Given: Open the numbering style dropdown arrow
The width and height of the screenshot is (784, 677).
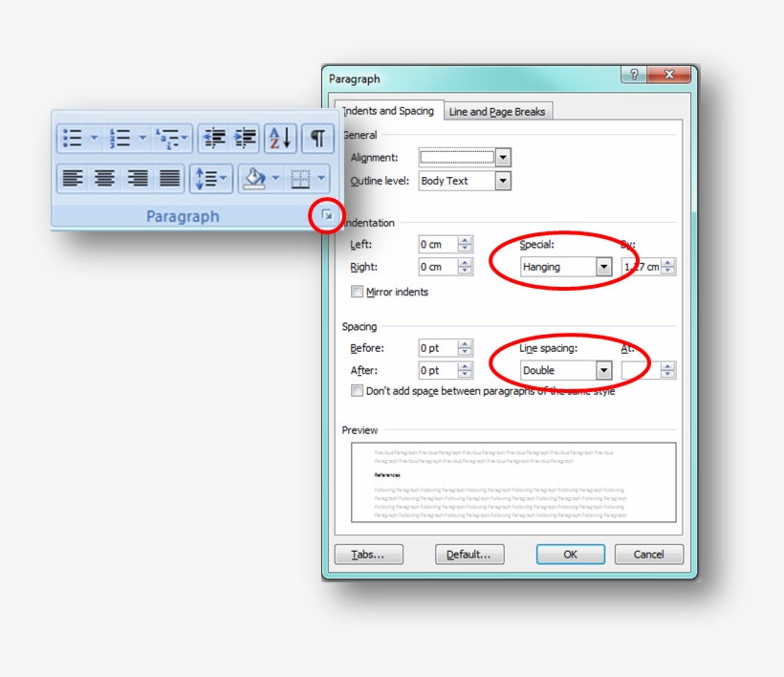Looking at the screenshot, I should pyautogui.click(x=142, y=138).
